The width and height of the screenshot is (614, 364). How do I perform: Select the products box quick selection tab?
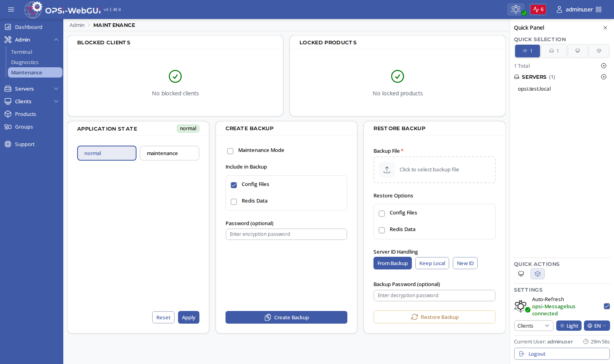coord(599,51)
